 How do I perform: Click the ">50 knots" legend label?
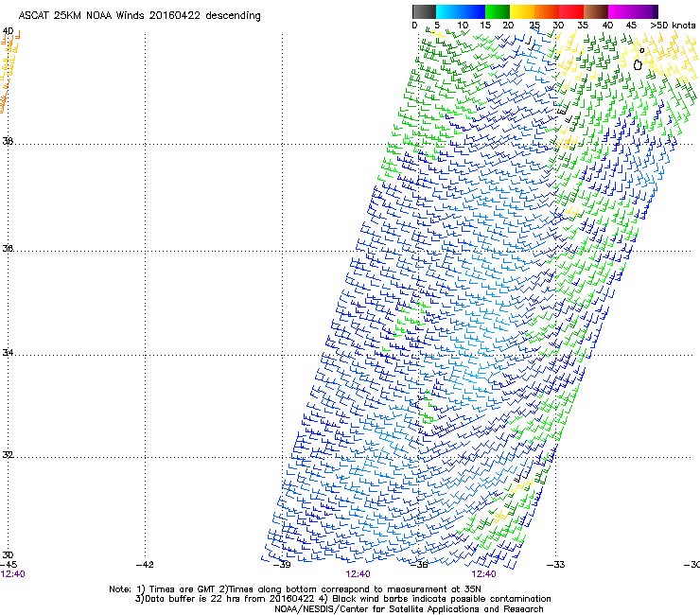tap(673, 25)
